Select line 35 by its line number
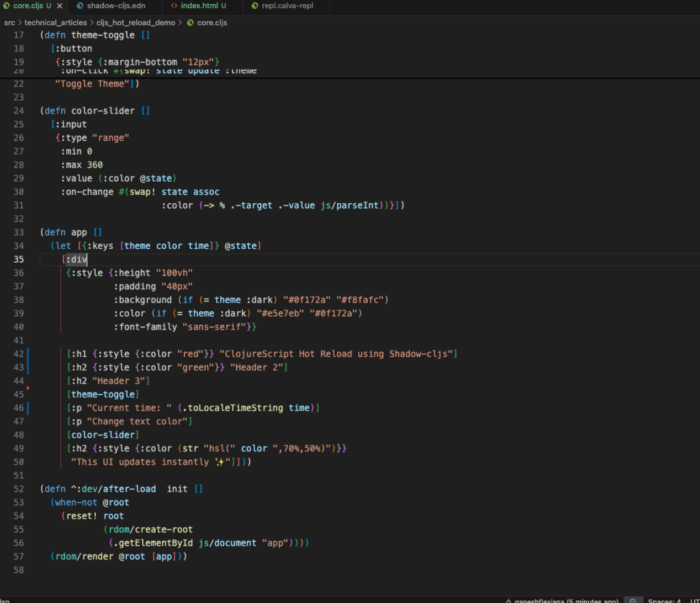The image size is (700, 603). (x=18, y=259)
